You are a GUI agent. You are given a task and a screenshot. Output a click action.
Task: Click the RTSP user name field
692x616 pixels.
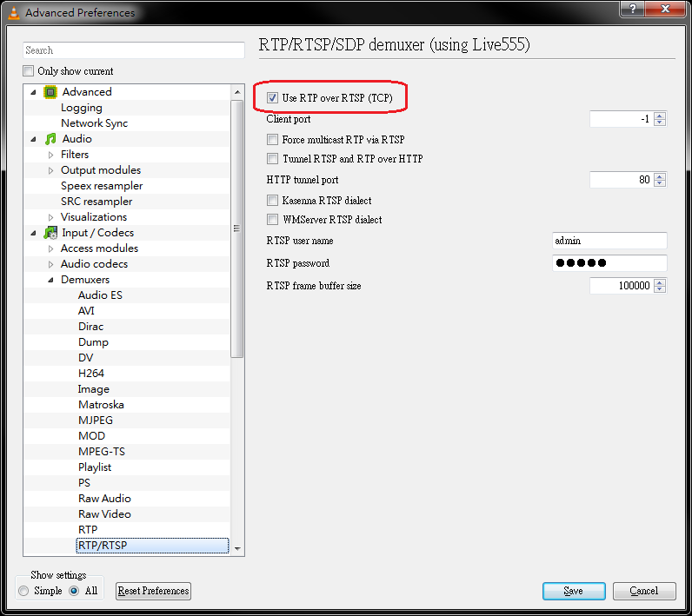coord(609,241)
